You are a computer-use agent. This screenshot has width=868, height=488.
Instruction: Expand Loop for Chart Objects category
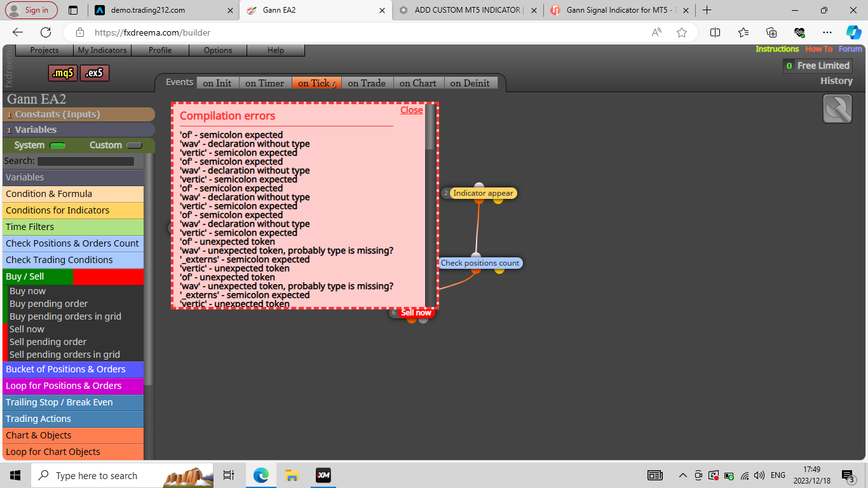point(73,452)
